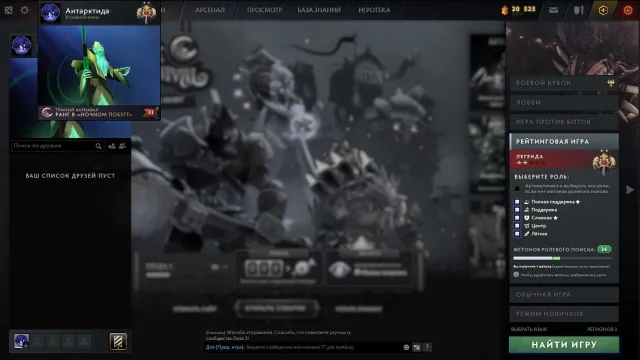This screenshot has height=360, width=640.
Task: Check the Сложная role checkbox
Action: click(x=517, y=218)
